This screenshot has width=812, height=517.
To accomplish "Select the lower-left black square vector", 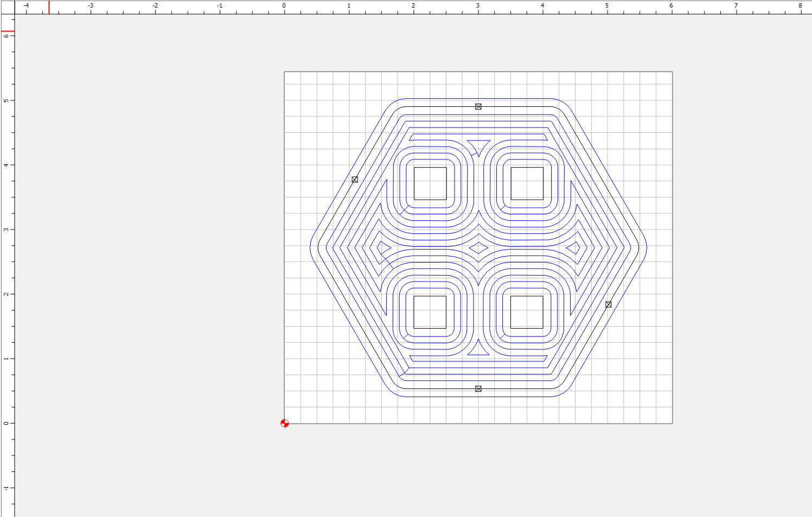I will tap(430, 312).
